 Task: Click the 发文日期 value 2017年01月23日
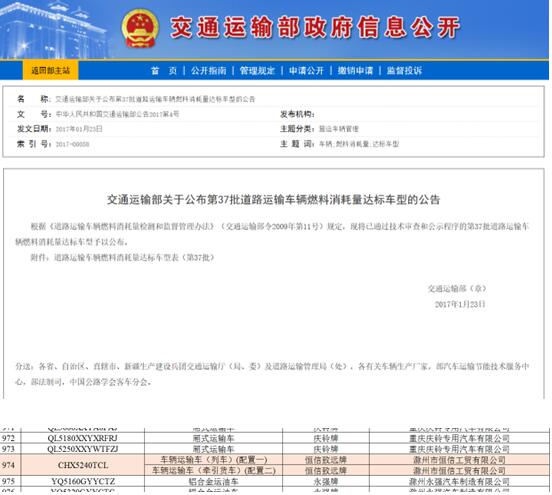click(79, 129)
